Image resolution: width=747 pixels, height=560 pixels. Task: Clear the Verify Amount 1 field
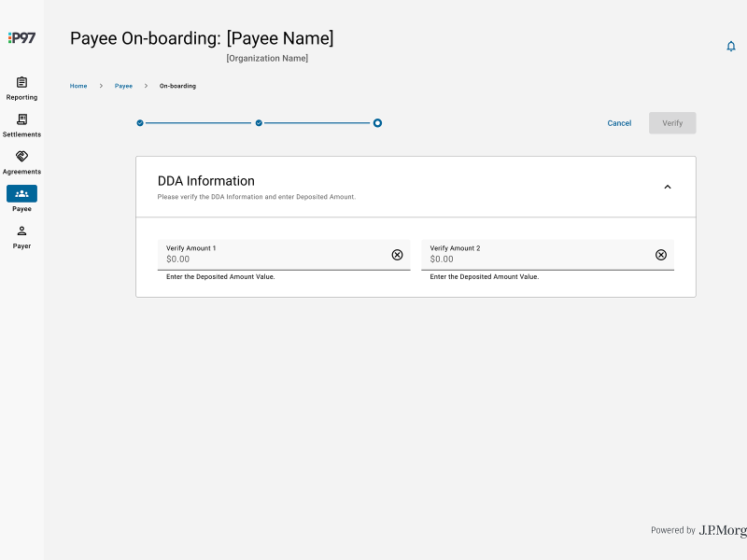pyautogui.click(x=397, y=254)
